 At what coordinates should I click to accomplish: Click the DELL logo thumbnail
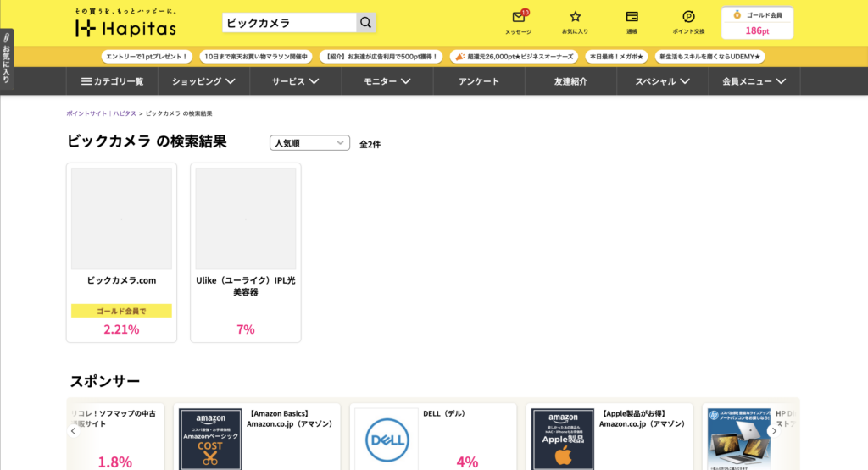pos(387,439)
